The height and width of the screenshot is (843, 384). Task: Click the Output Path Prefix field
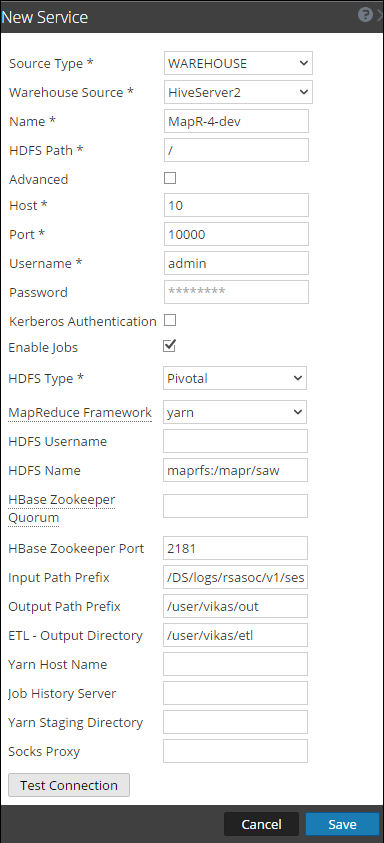(236, 606)
